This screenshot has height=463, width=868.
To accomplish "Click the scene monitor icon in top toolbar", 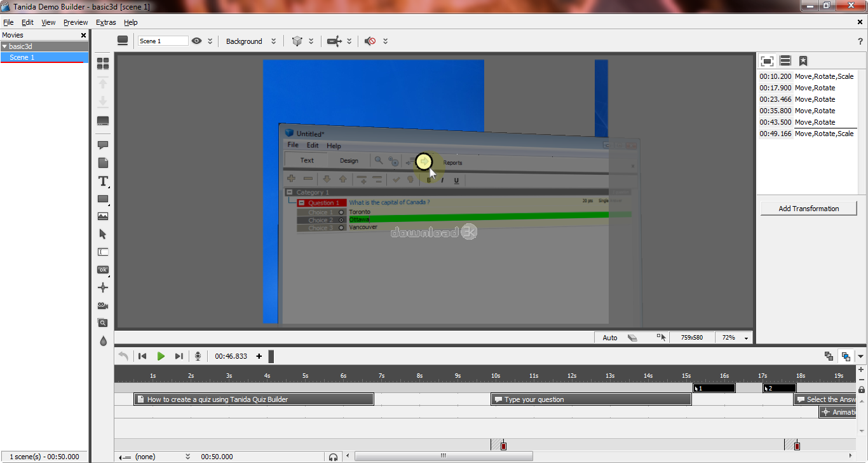I will tap(123, 41).
